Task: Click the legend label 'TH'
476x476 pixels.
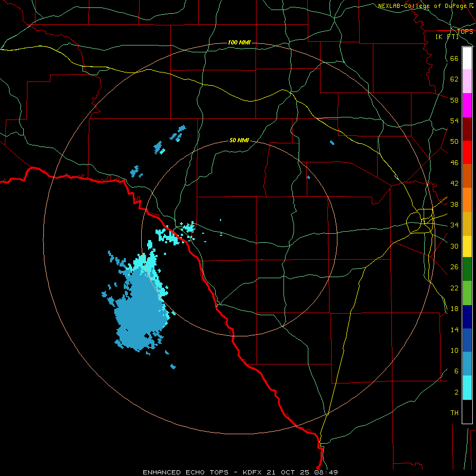Action: pos(454,413)
